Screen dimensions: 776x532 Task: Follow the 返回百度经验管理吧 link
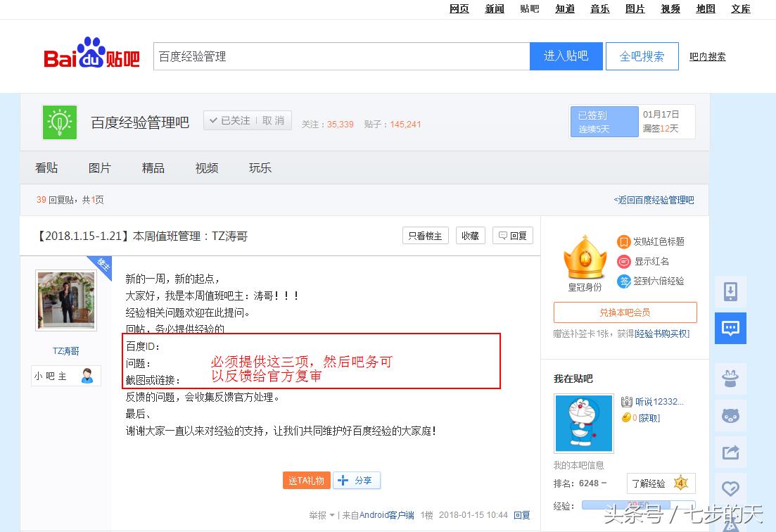[x=656, y=200]
